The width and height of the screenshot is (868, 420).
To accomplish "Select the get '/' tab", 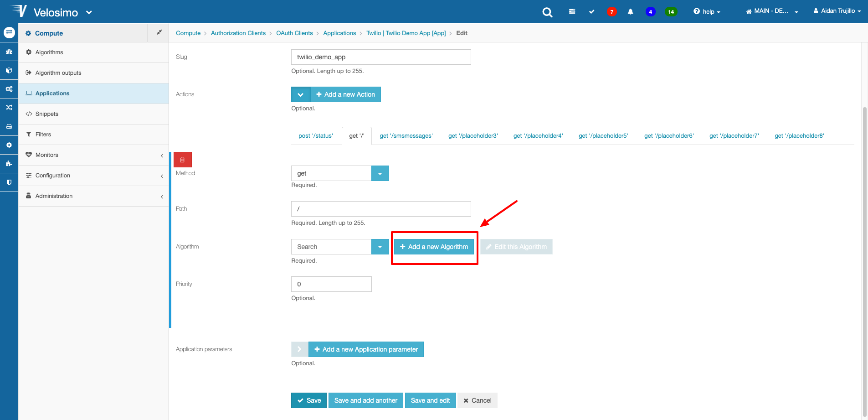I will click(357, 136).
